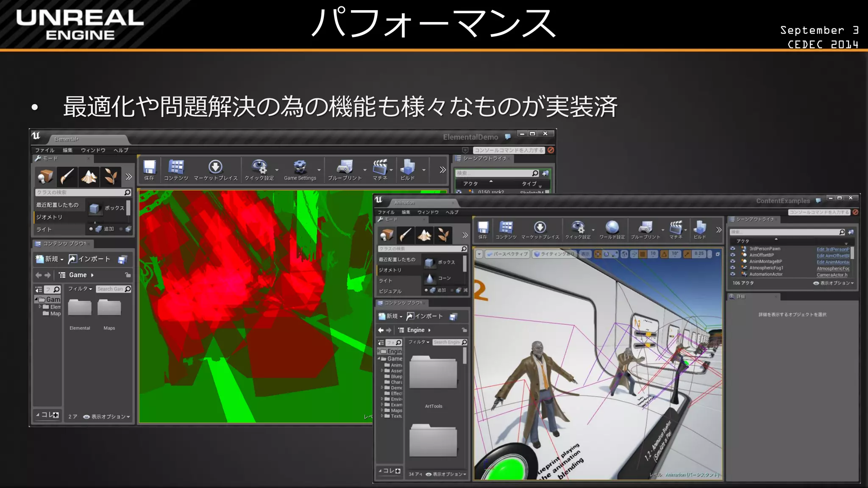Open ヘルプ menu in ElementalDemo window

[x=121, y=150]
